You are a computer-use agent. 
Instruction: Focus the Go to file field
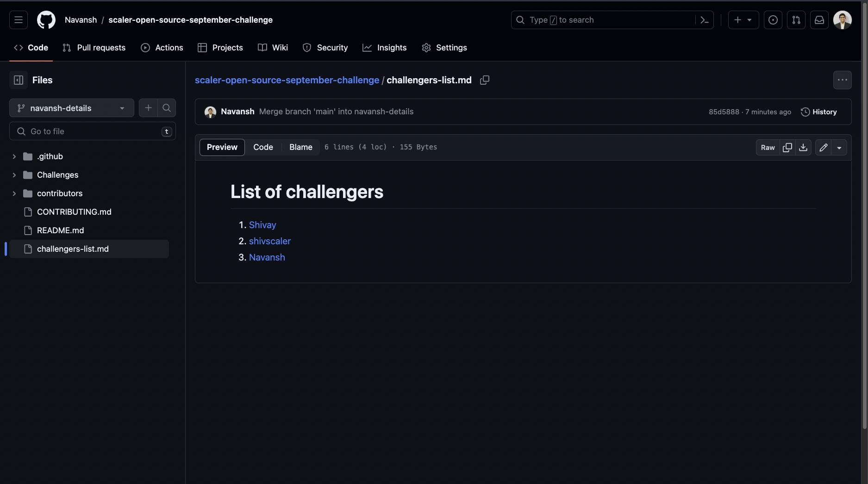(x=93, y=131)
